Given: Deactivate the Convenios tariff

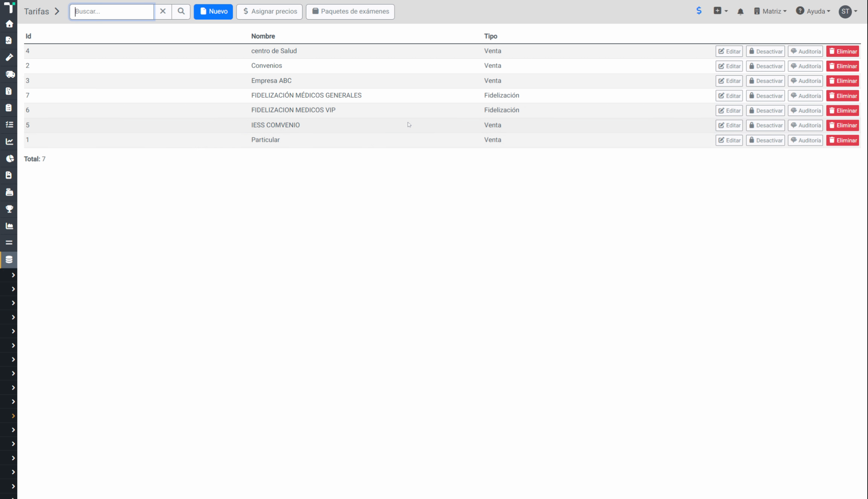Looking at the screenshot, I should click(x=765, y=66).
